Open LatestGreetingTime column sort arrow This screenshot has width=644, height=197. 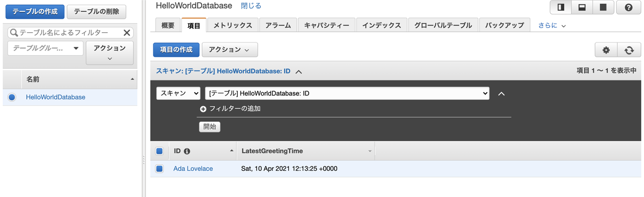point(370,151)
